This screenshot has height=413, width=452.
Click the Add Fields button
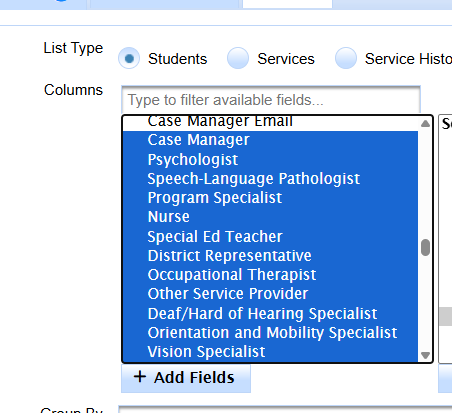point(186,378)
